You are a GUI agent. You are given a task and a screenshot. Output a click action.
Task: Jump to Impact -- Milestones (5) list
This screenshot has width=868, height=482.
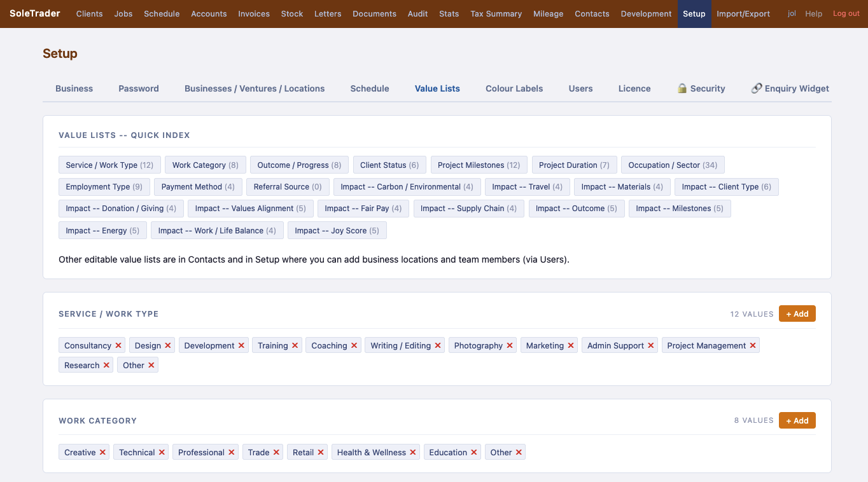[680, 209]
